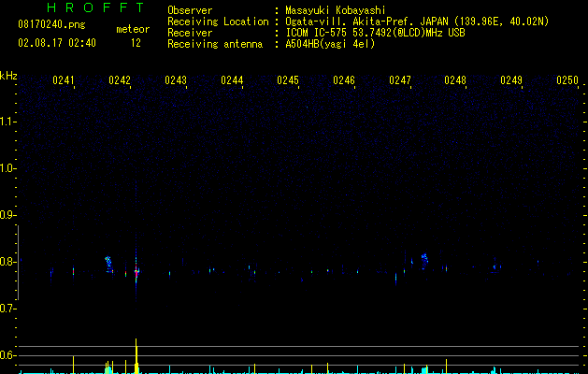Click the file name 08170240.png
588x374 pixels.
(51, 24)
